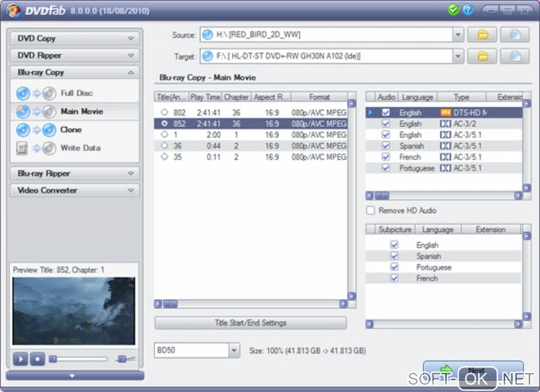Image resolution: width=540 pixels, height=392 pixels.
Task: Uncheck English subpicture checkbox
Action: 394,245
